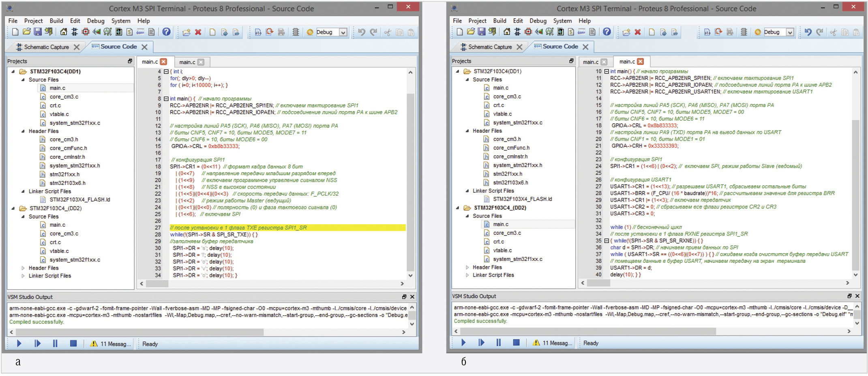
Task: Close the Source Code tab in right window
Action: 585,47
